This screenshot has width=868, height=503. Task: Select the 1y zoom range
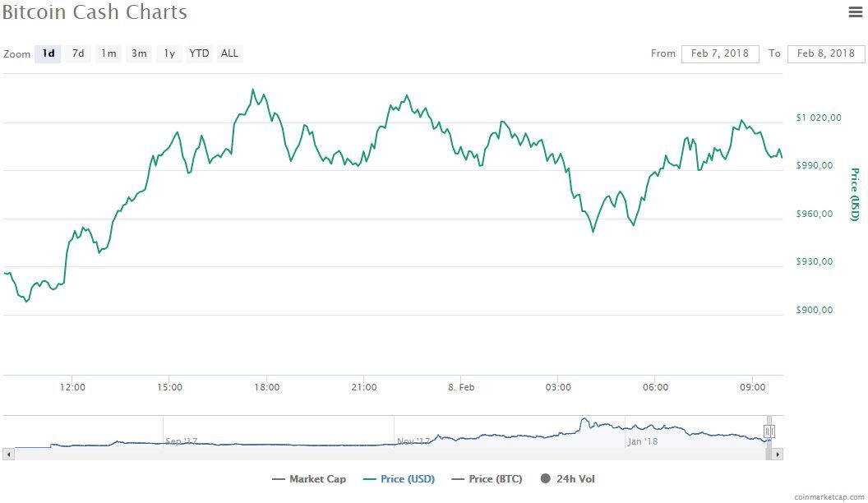click(x=169, y=53)
